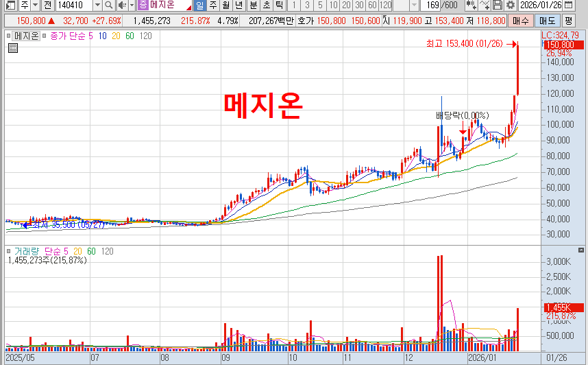Click the 시 119,900 open price
Image resolution: width=588 pixels, height=365 pixels.
(402, 21)
